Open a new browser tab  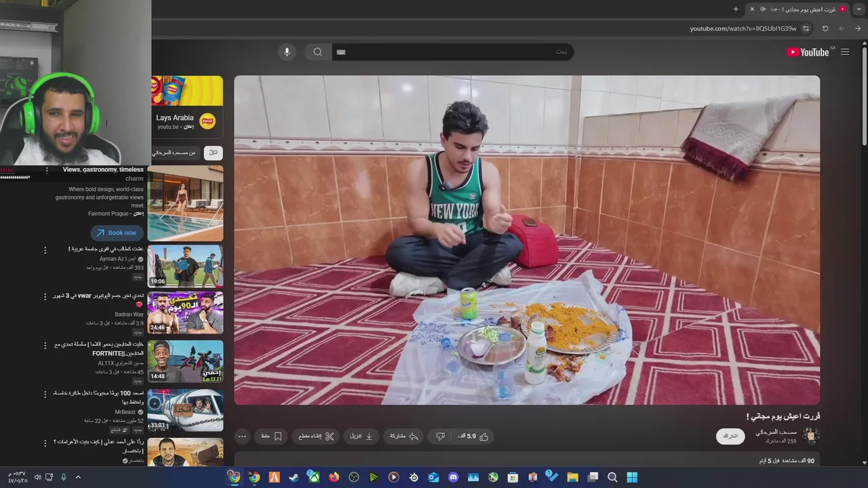tap(736, 9)
